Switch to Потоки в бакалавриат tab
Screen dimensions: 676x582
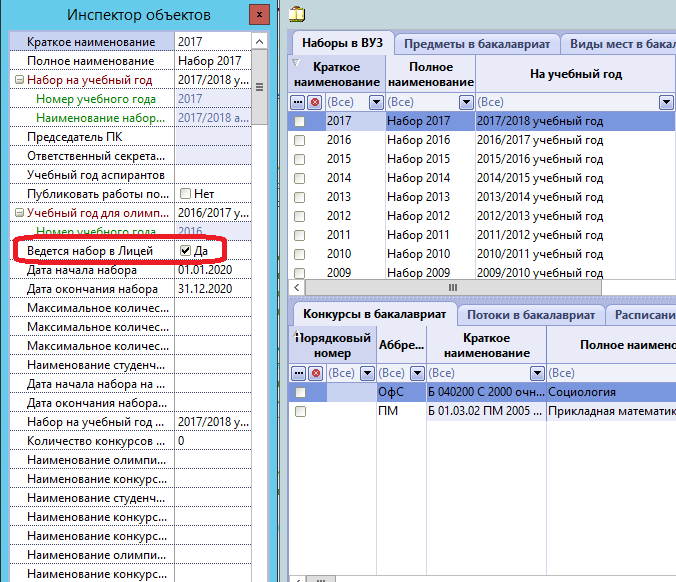point(531,315)
